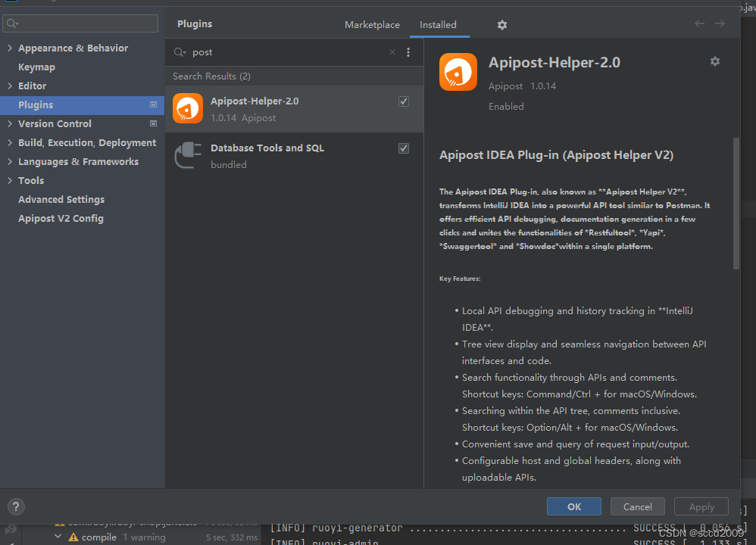The image size is (756, 545).
Task: Click the Apipost IDEA Plug-in heading
Action: click(556, 155)
